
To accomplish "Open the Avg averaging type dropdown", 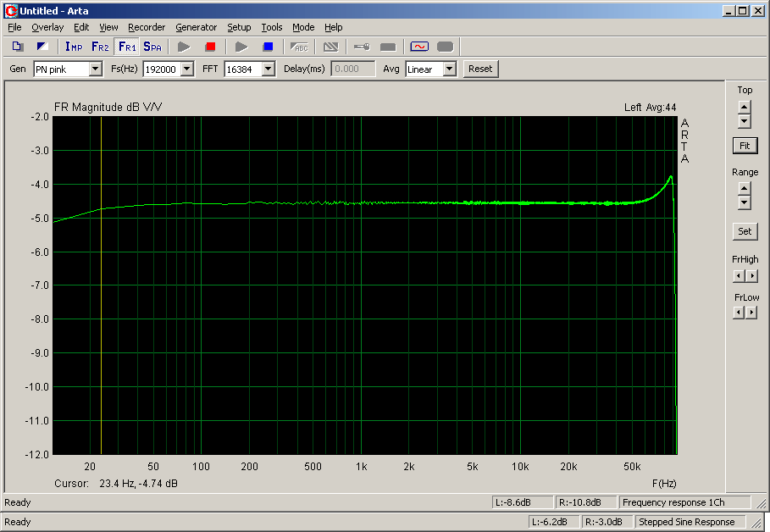I will (449, 69).
